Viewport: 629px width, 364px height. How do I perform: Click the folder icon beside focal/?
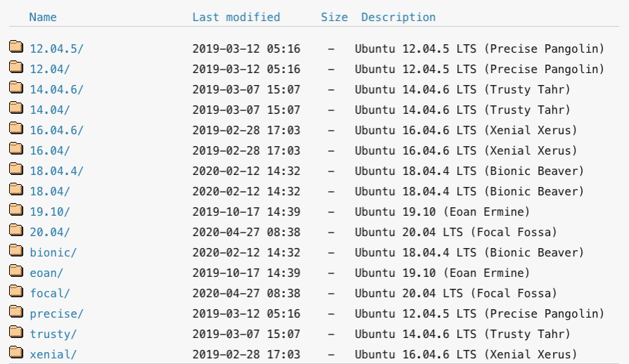point(16,292)
